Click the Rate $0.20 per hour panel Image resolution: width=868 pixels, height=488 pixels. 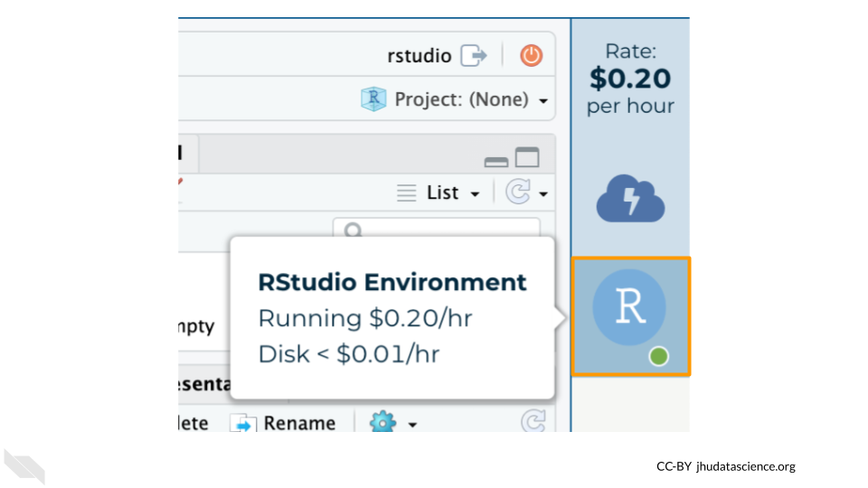pos(630,79)
